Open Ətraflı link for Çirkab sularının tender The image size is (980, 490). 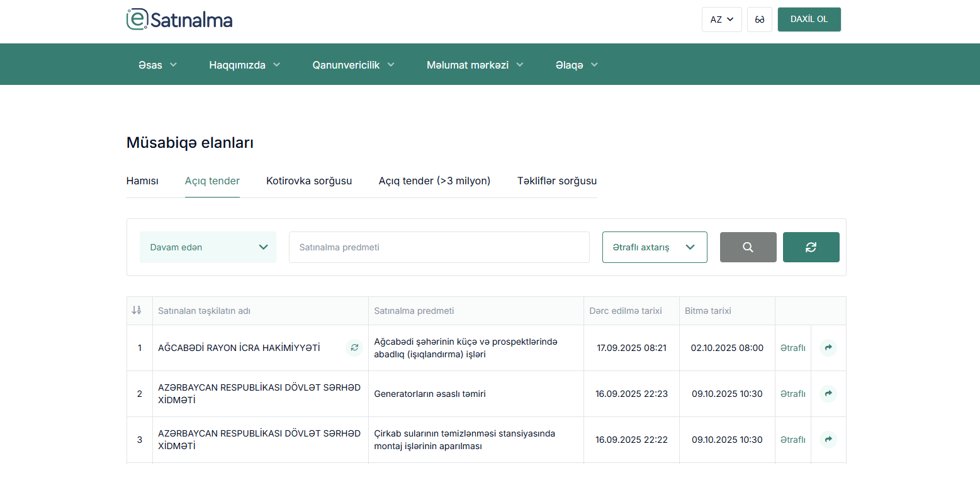click(x=793, y=440)
